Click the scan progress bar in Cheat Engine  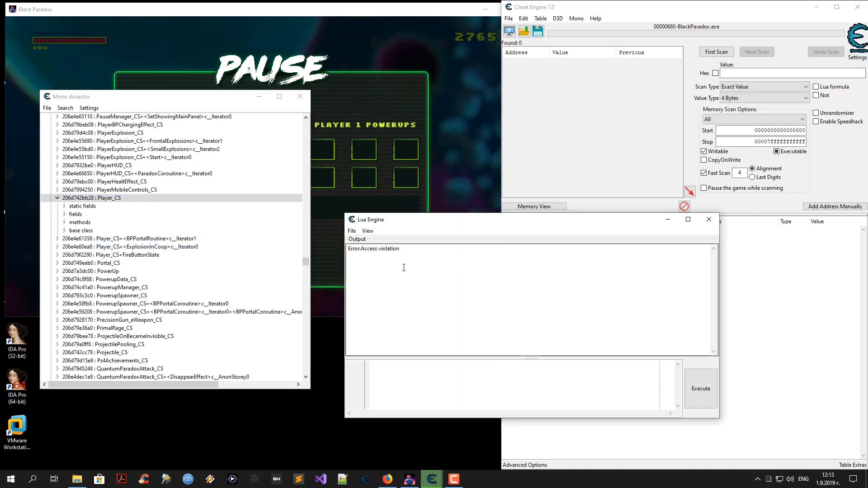pos(695,33)
